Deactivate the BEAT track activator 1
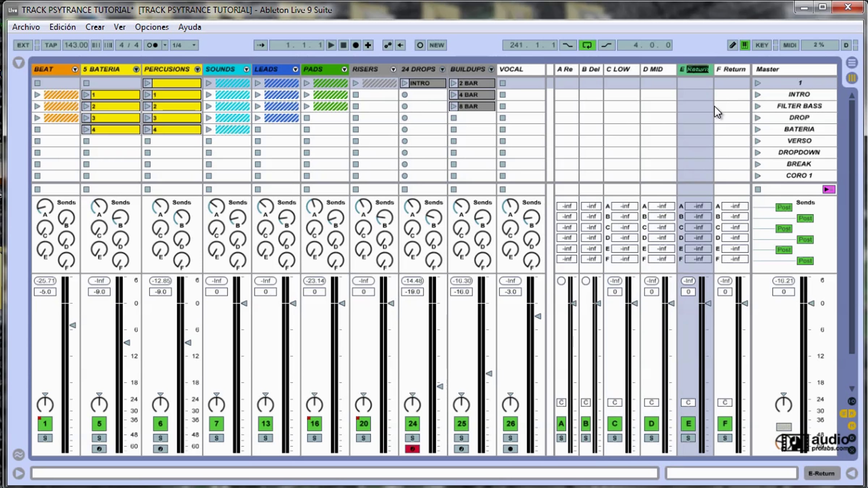The height and width of the screenshot is (488, 868). tap(45, 424)
